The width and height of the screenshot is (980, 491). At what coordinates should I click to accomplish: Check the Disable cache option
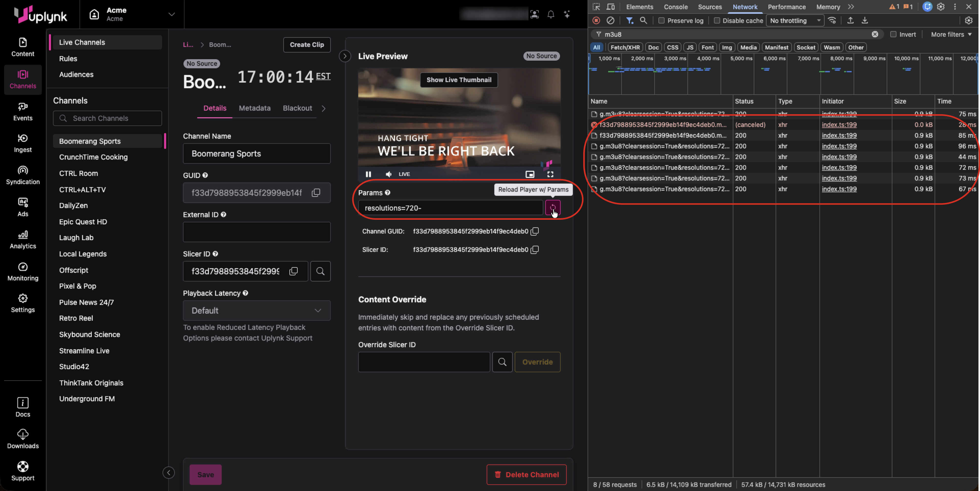717,21
